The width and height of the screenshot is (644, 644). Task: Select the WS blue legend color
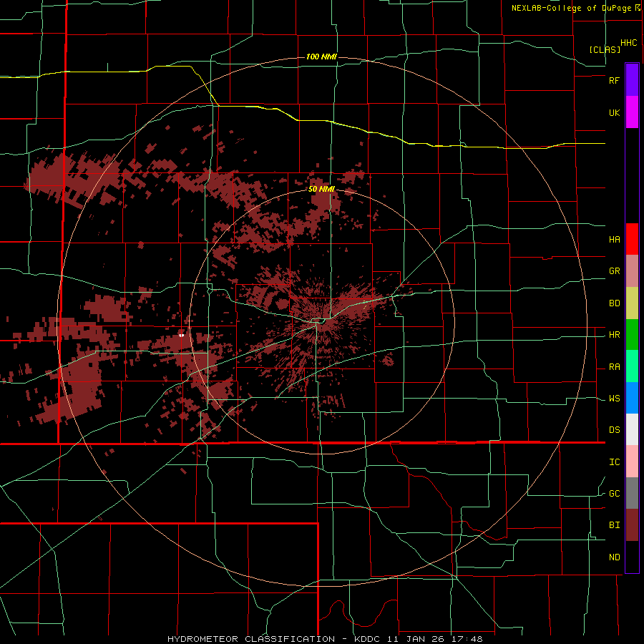coord(632,398)
